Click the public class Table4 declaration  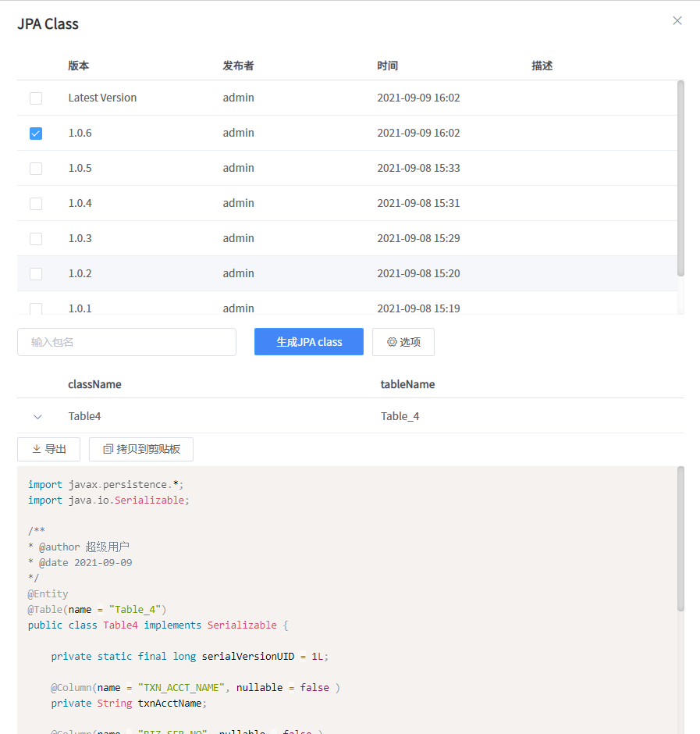point(158,625)
